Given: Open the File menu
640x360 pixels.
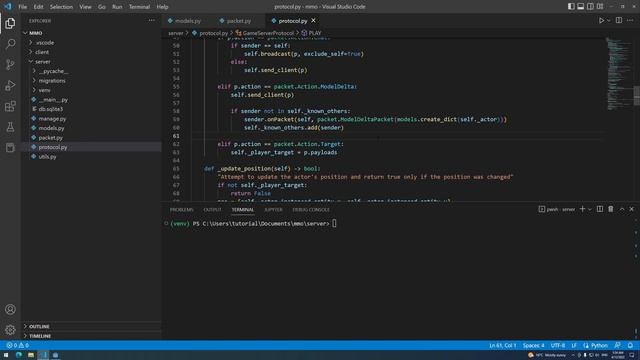Looking at the screenshot, I should coord(22,7).
